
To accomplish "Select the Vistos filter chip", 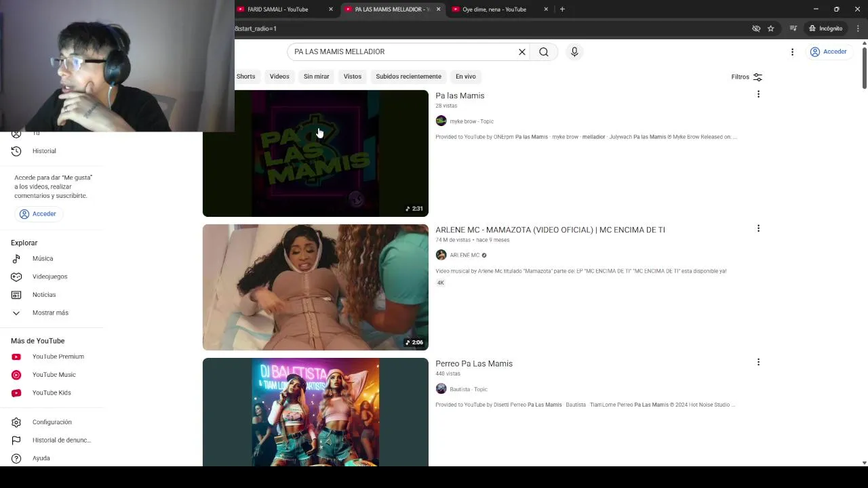I will (353, 77).
